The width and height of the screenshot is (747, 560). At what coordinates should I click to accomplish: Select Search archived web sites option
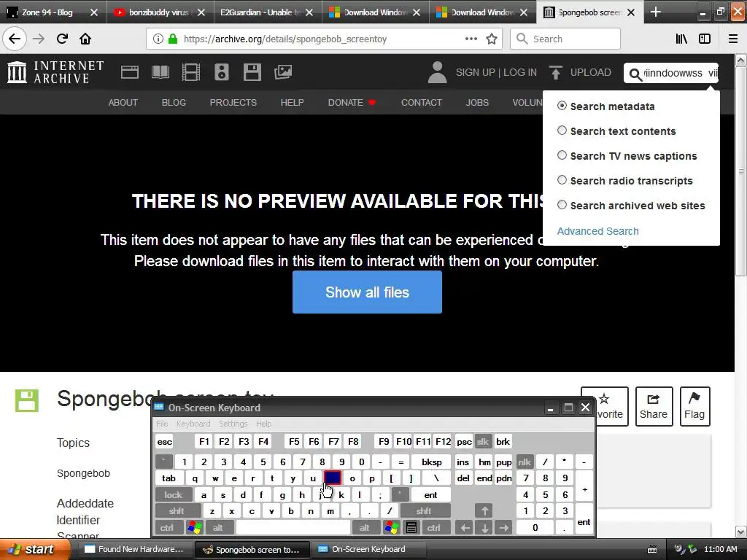[x=562, y=205]
